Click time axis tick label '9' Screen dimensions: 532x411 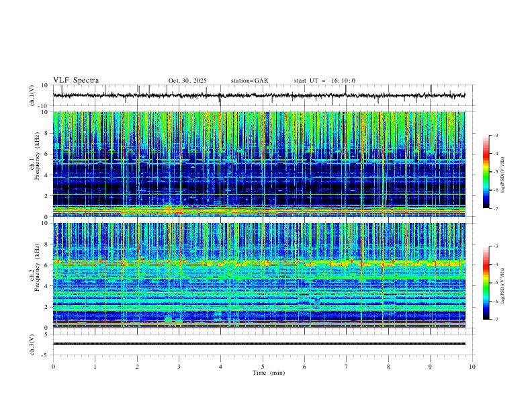[x=430, y=367]
